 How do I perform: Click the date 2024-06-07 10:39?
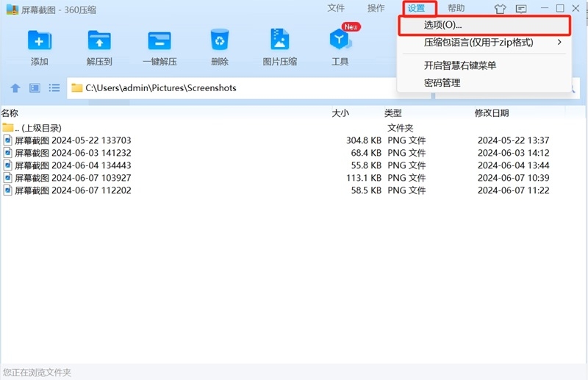(513, 178)
